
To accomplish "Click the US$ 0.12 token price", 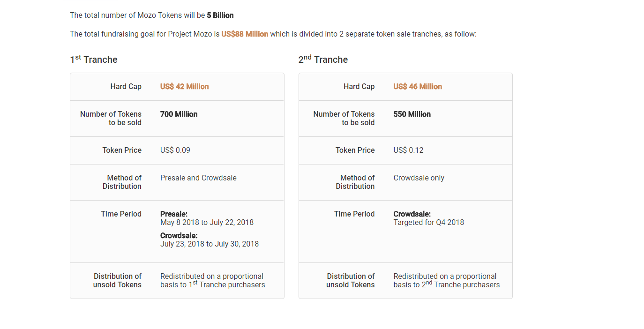I will (x=408, y=150).
